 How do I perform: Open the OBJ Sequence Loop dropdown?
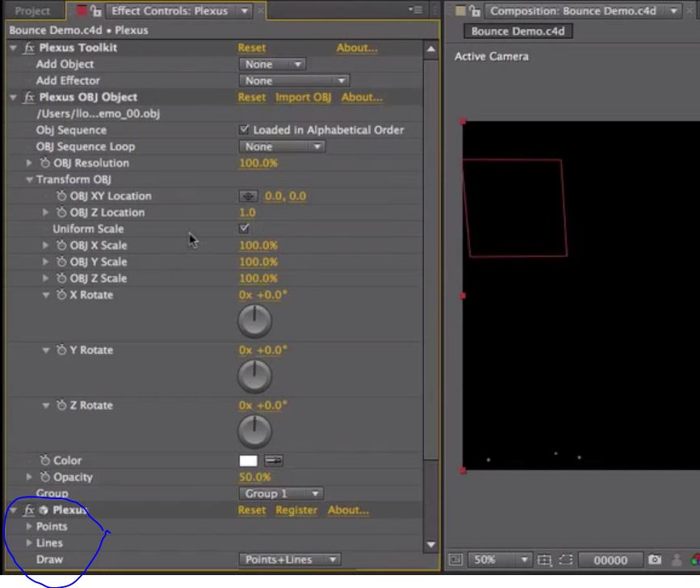coord(282,146)
